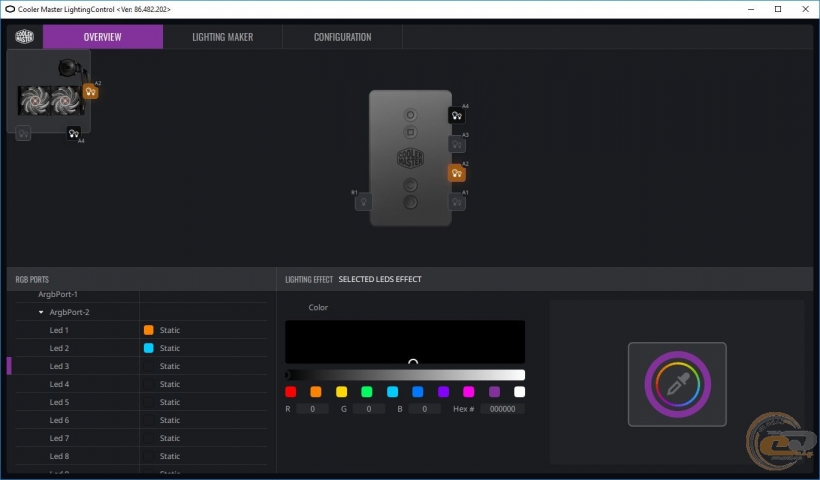Image resolution: width=820 pixels, height=480 pixels.
Task: Pick the white preset color
Action: (x=519, y=392)
